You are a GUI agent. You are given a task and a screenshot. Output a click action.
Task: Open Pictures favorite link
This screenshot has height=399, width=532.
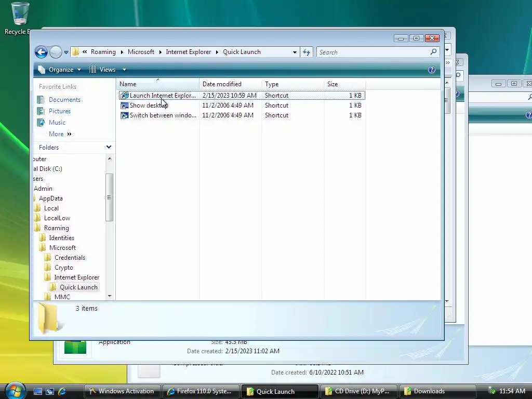point(60,111)
